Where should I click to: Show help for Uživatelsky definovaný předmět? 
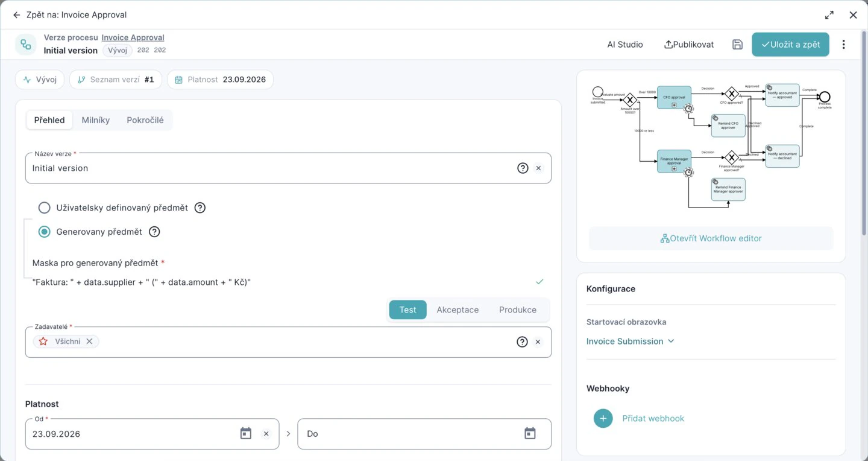[200, 208]
